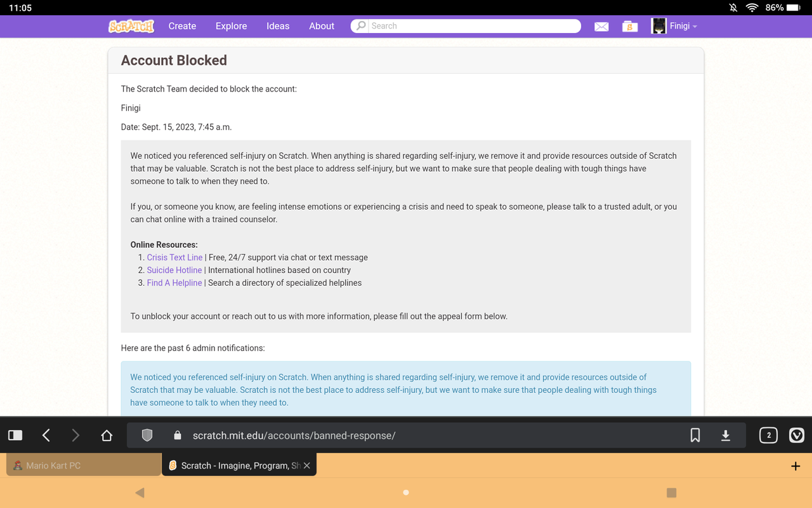
Task: Go to the browser home page
Action: [x=106, y=435]
